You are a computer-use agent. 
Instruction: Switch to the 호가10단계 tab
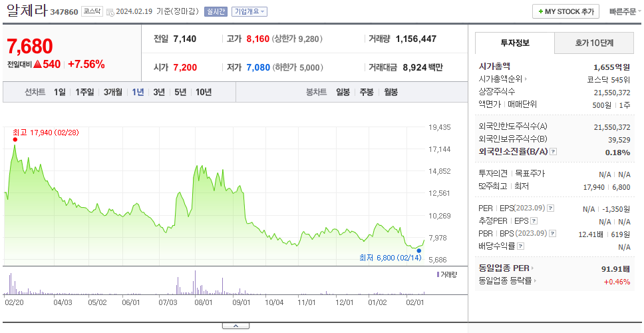coord(594,43)
